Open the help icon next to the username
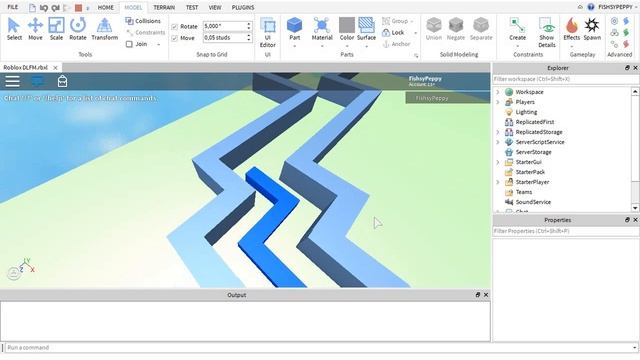640x360 pixels. tap(591, 7)
